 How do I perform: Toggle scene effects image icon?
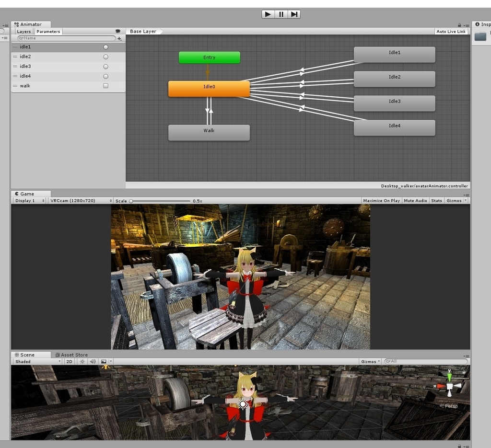(104, 361)
